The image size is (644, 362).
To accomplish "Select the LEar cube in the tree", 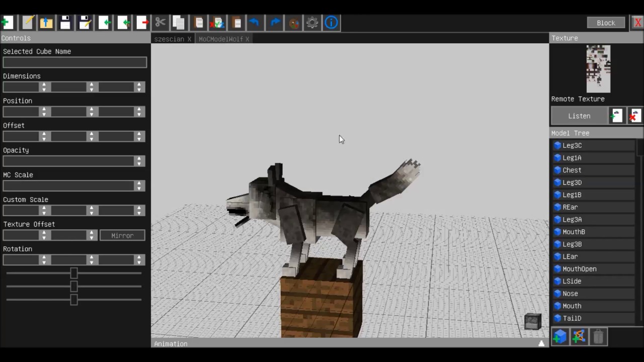I will pos(594,256).
